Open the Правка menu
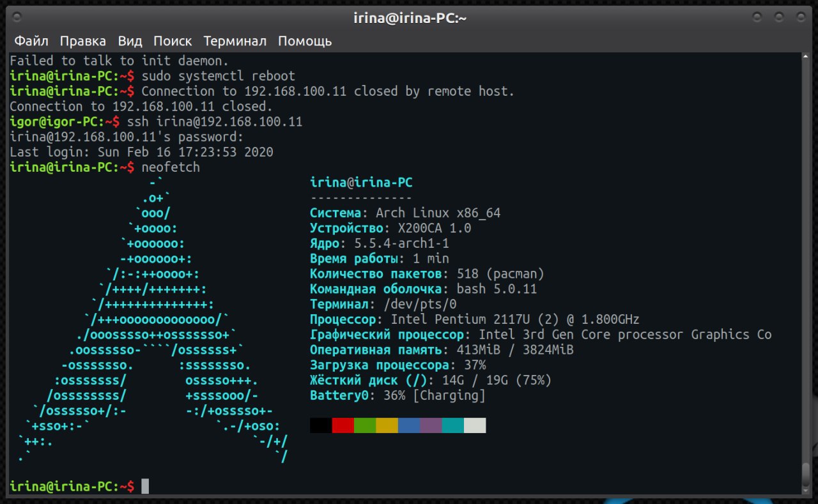Screen dimensions: 818x504 click(x=83, y=42)
